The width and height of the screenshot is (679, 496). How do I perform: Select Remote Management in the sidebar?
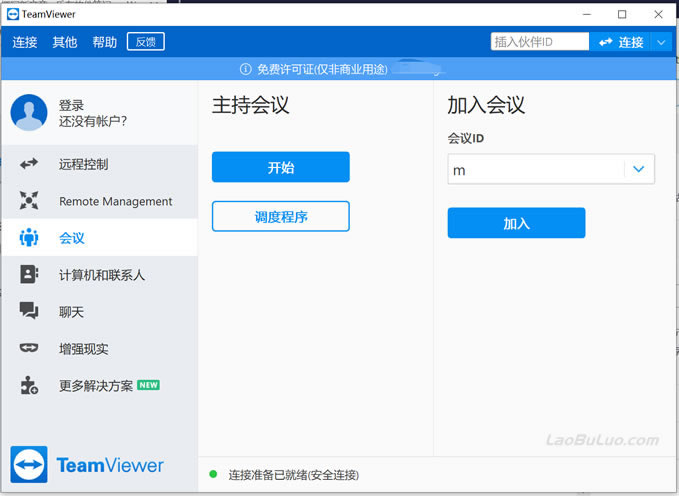coord(100,201)
